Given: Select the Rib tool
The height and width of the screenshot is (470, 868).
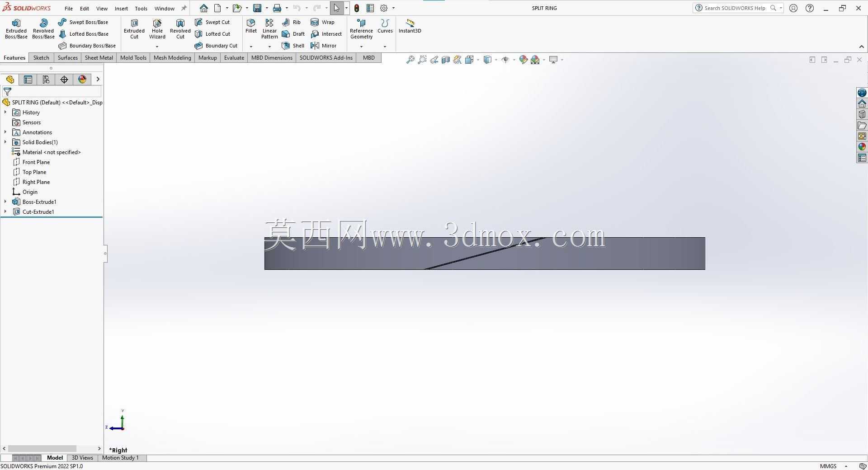Looking at the screenshot, I should [x=291, y=22].
